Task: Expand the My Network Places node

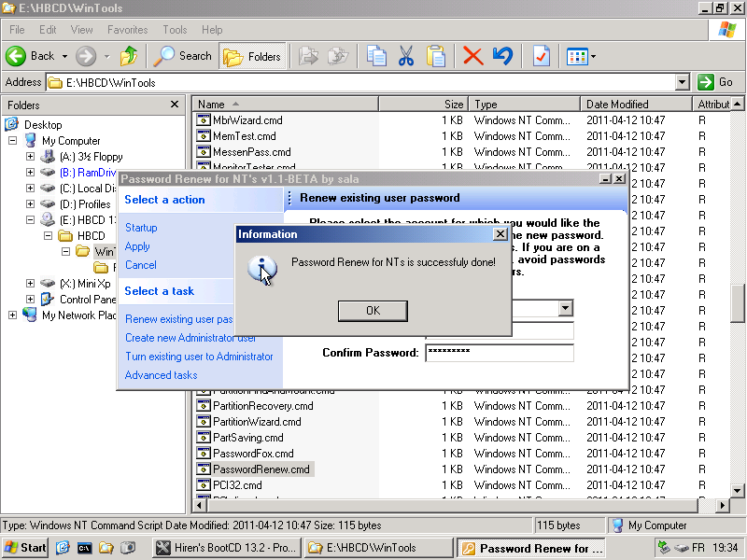Action: (x=13, y=315)
